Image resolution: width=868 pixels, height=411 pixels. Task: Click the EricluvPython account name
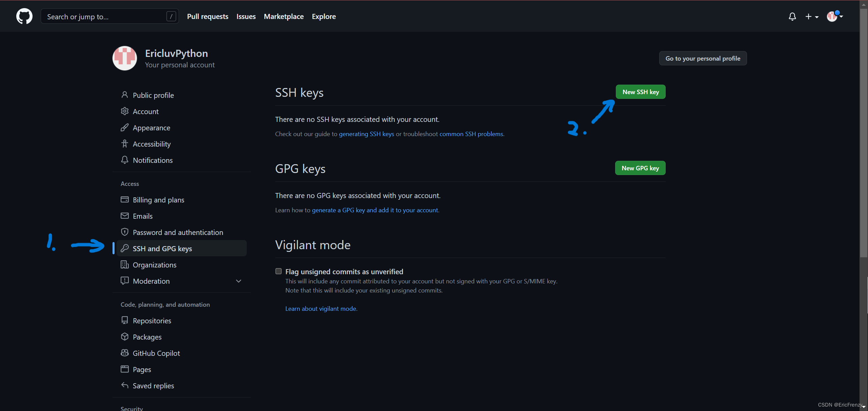176,53
